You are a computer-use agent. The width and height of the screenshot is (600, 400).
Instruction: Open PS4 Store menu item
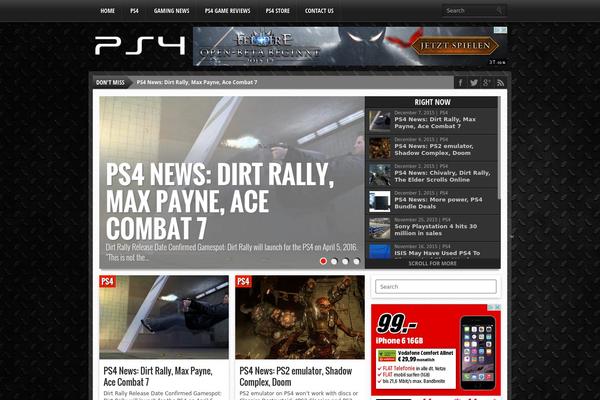(277, 11)
